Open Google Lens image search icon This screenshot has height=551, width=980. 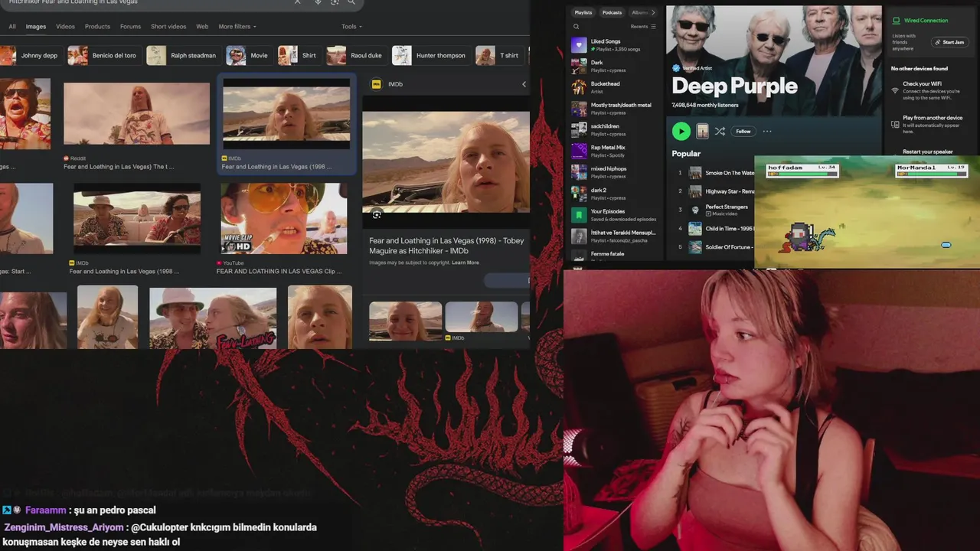pyautogui.click(x=335, y=2)
